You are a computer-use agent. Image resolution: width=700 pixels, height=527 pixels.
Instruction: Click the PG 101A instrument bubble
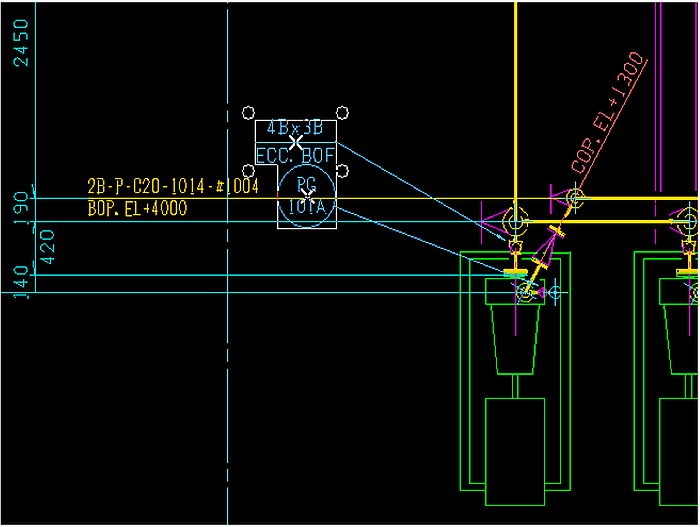tap(307, 195)
